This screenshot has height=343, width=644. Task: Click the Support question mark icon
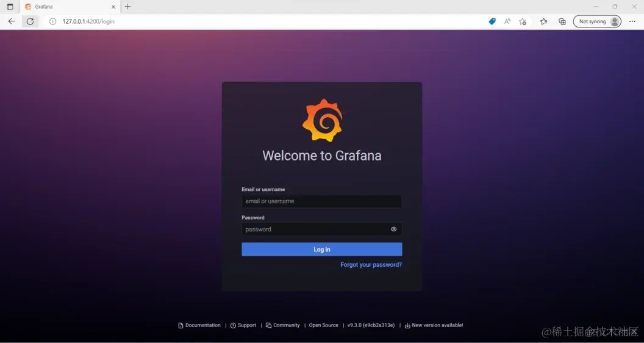point(234,325)
